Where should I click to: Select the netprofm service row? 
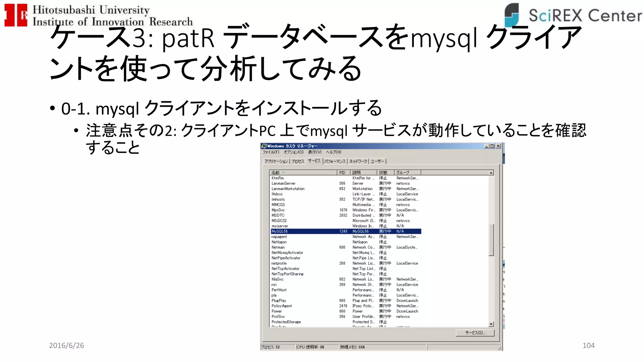coord(346,264)
